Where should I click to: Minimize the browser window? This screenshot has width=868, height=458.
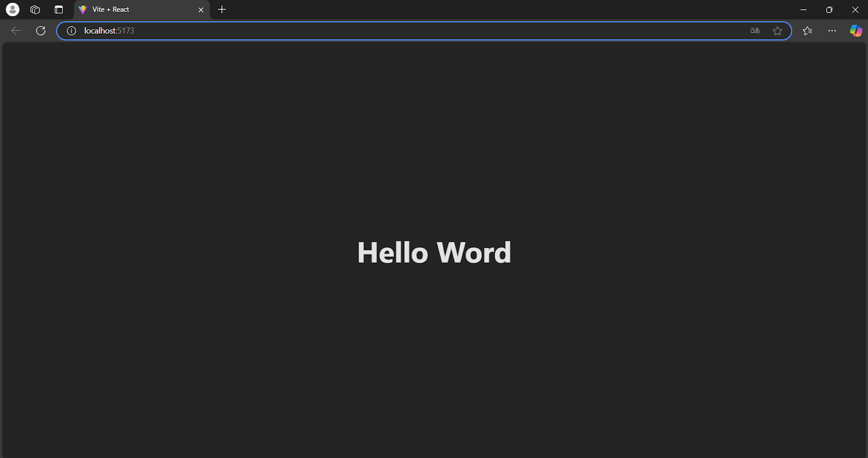tap(803, 9)
